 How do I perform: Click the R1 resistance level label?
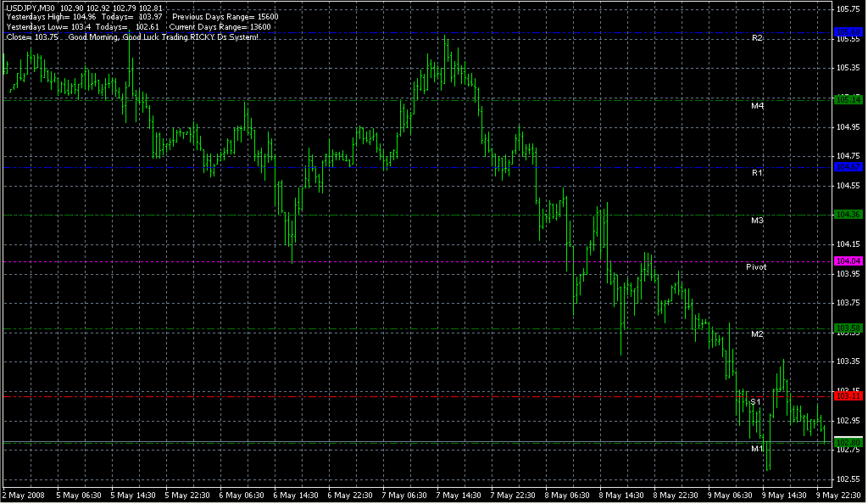coord(757,173)
